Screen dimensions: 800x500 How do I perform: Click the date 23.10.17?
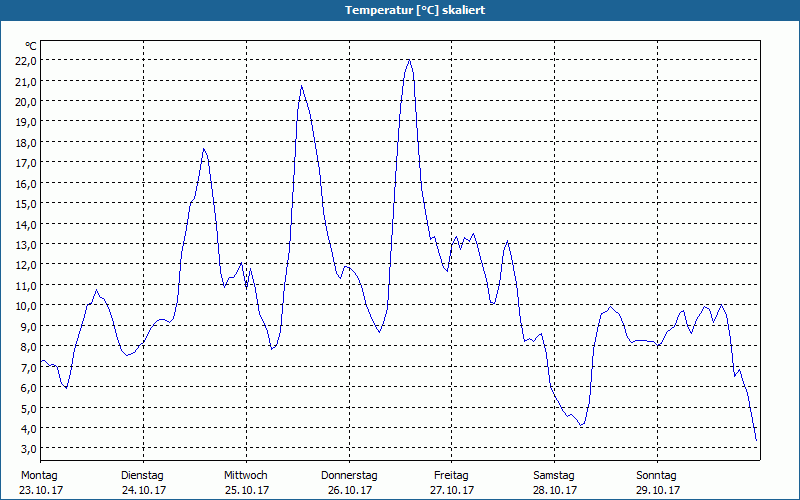click(41, 490)
